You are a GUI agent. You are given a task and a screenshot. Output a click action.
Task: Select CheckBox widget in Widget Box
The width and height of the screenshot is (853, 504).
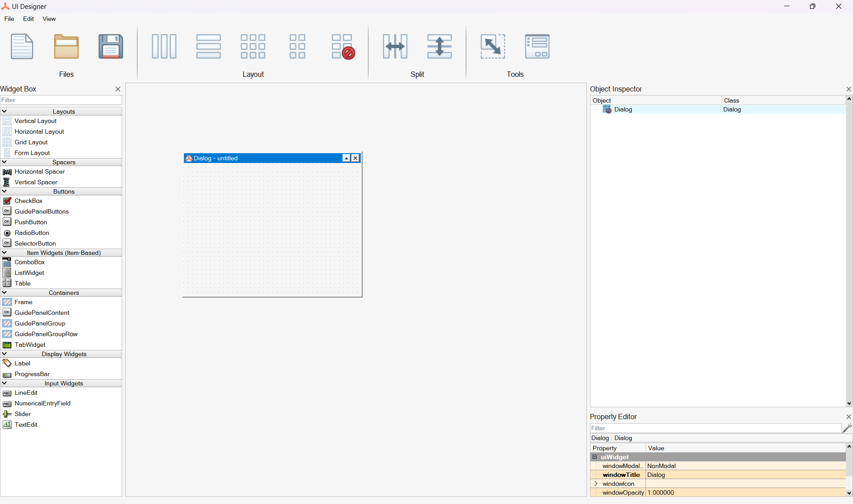pyautogui.click(x=28, y=201)
